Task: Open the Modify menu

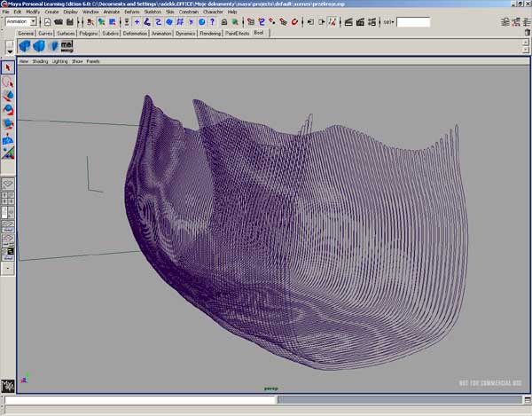Action: (33, 12)
